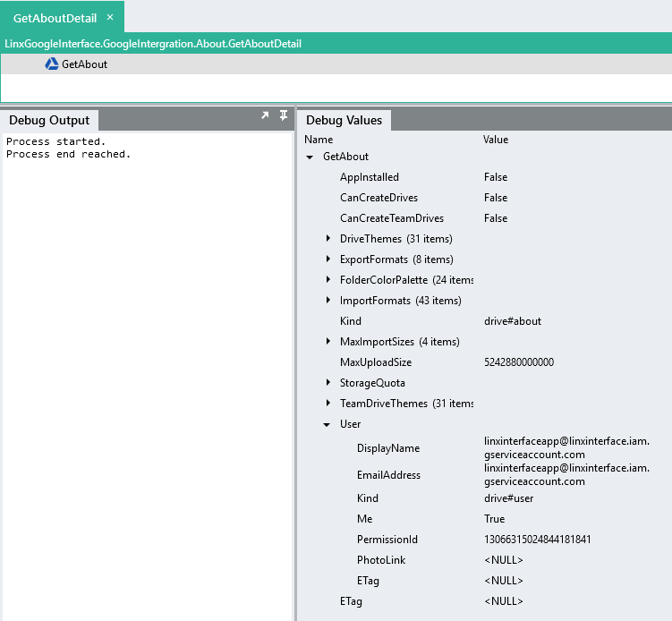Viewport: 672px width, 621px height.
Task: Click the False value of CanCreateDrives
Action: [x=496, y=198]
